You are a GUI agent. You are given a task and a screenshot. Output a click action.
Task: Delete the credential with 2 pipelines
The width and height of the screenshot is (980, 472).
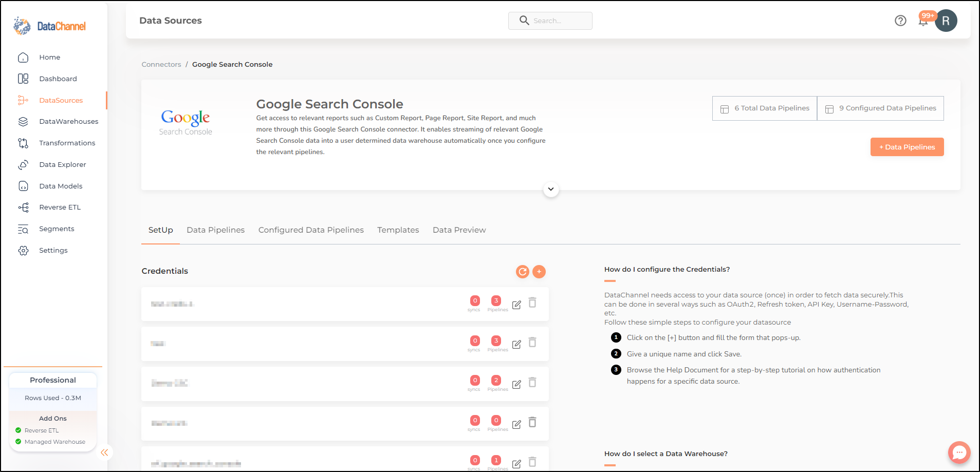click(532, 383)
